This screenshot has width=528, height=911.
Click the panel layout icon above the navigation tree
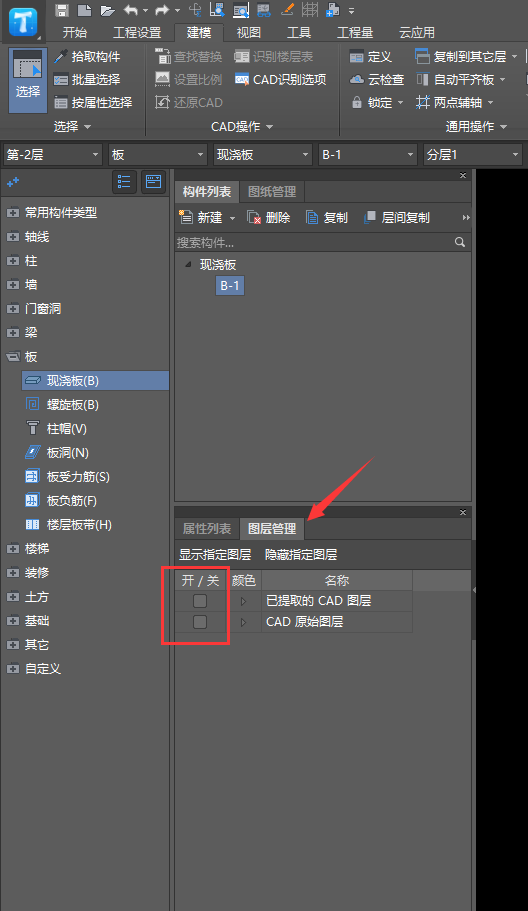click(153, 182)
